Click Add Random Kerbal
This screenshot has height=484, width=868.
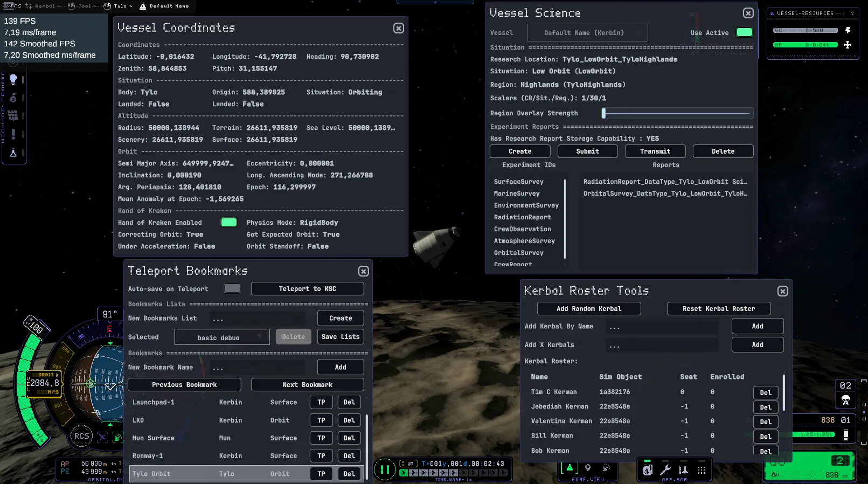(589, 309)
